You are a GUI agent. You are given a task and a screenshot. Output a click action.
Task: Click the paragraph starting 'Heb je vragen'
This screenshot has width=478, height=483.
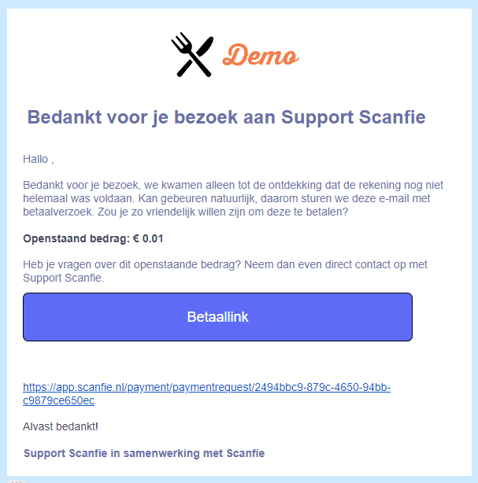(x=225, y=271)
